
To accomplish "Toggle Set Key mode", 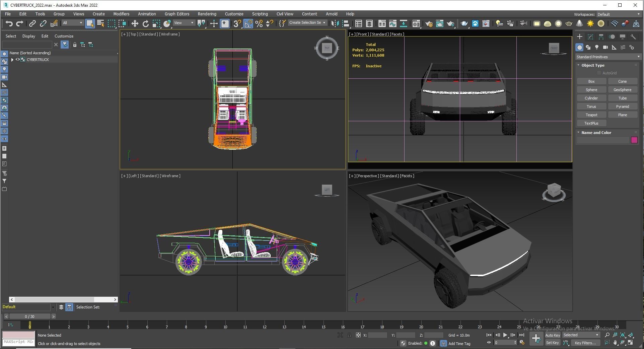I will click(553, 343).
